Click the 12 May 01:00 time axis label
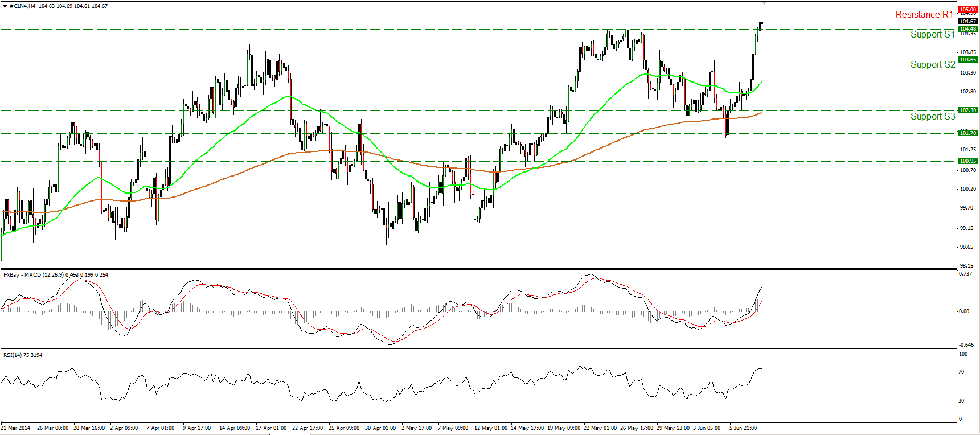The width and height of the screenshot is (980, 435). (x=491, y=428)
